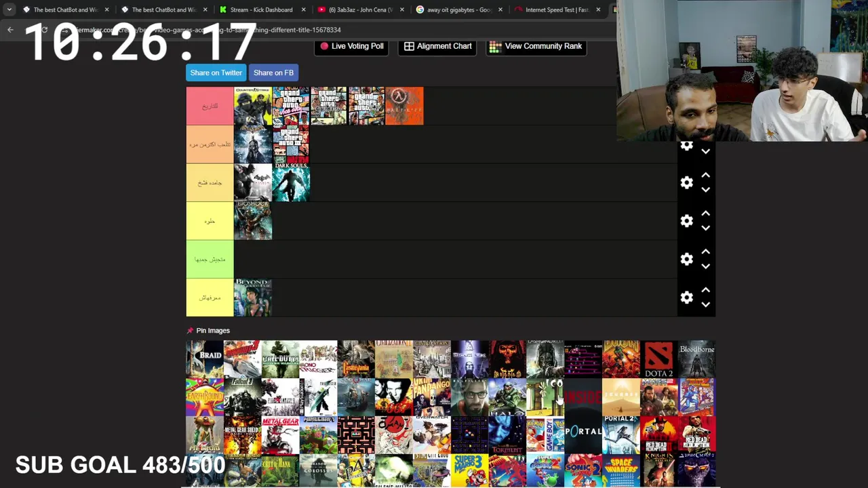This screenshot has height=488, width=868.
Task: Open settings gear for the BioShock tier row
Action: [687, 221]
